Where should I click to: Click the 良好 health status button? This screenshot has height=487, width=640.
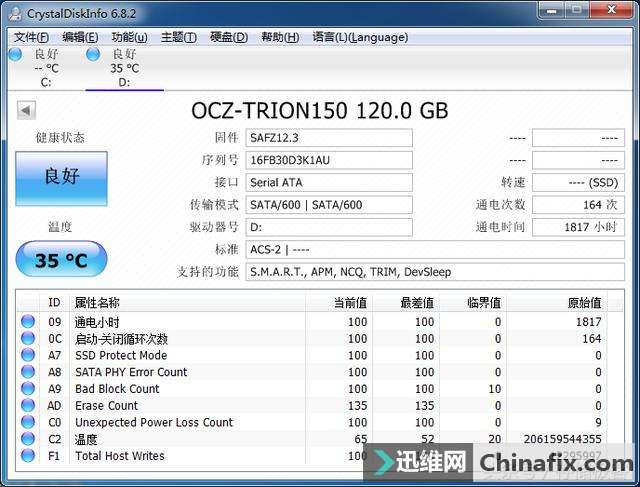pyautogui.click(x=62, y=178)
